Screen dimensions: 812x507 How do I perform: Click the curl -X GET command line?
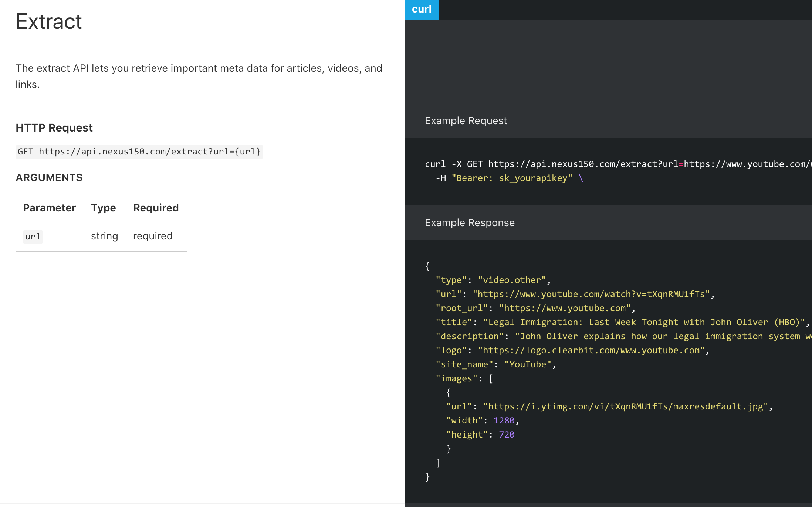click(614, 164)
